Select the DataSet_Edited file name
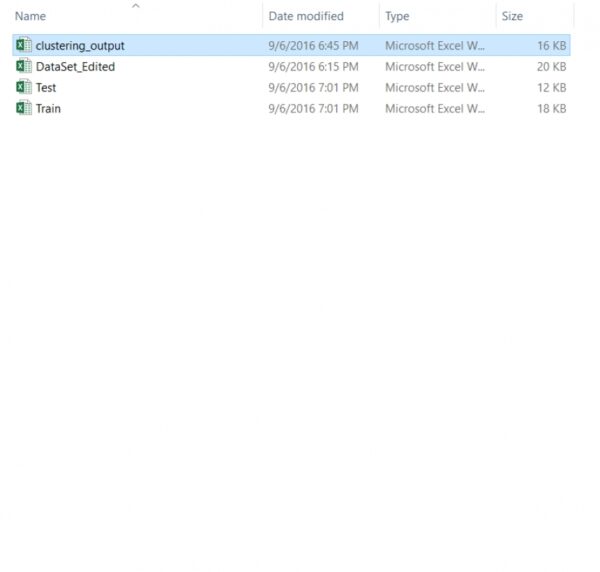600x572 pixels. click(x=75, y=67)
